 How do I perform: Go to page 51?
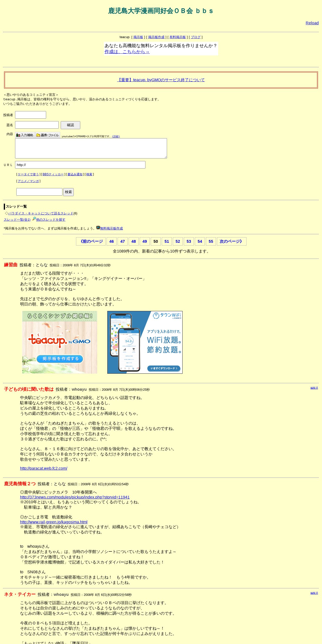[x=167, y=241]
